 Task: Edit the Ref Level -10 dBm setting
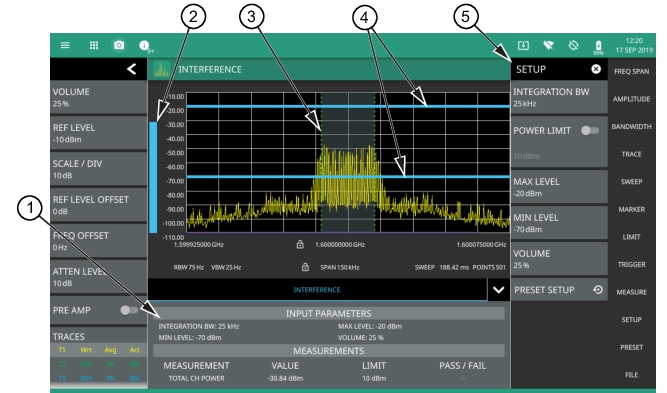click(99, 133)
